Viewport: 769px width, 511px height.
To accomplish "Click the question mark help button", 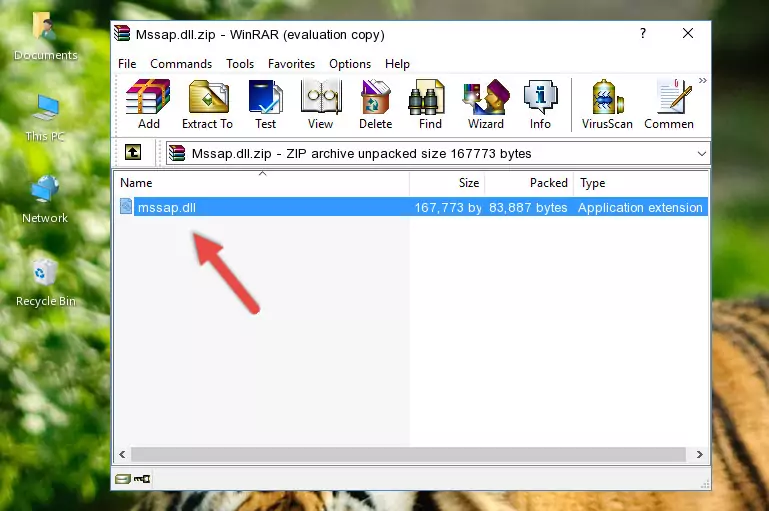I will pyautogui.click(x=642, y=33).
